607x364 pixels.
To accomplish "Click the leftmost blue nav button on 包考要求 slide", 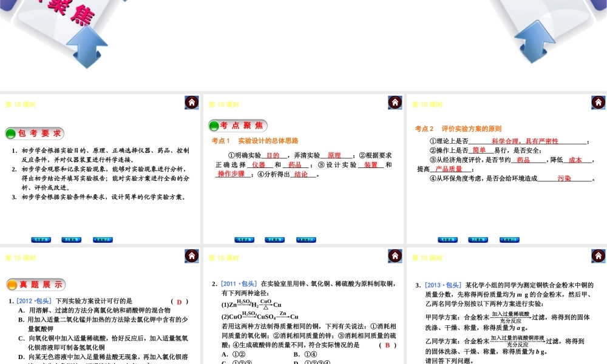I will [41, 240].
